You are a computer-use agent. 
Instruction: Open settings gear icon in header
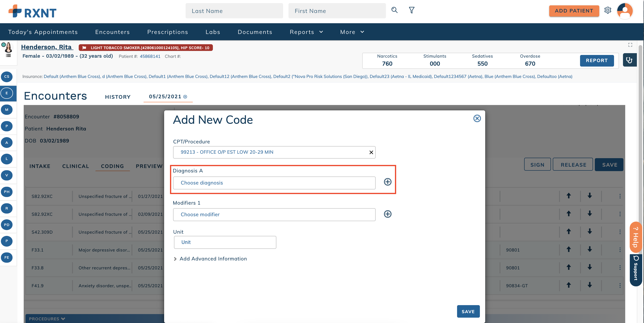(608, 10)
